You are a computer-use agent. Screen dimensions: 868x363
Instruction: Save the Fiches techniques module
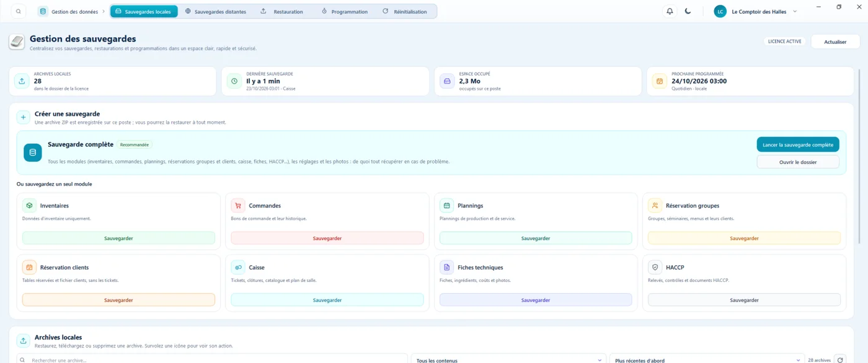pyautogui.click(x=536, y=300)
